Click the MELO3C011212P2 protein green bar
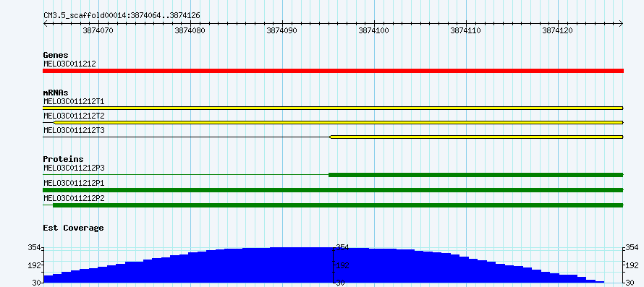 [x=339, y=205]
